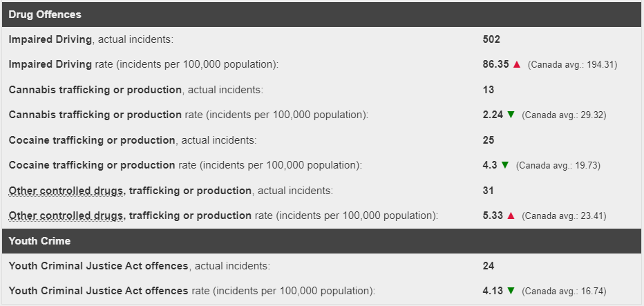This screenshot has width=644, height=306.
Task: Click 'Other controlled drugs' dotted link in rate row
Action: [x=66, y=216]
